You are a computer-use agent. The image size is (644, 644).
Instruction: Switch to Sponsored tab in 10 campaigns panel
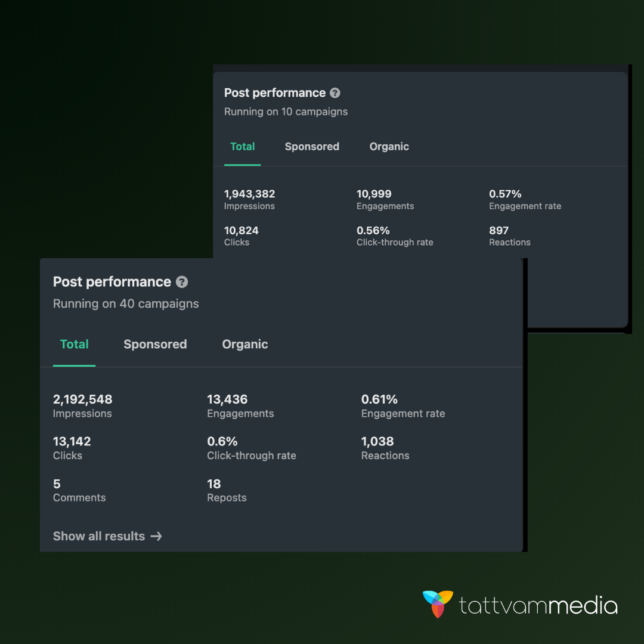[312, 147]
